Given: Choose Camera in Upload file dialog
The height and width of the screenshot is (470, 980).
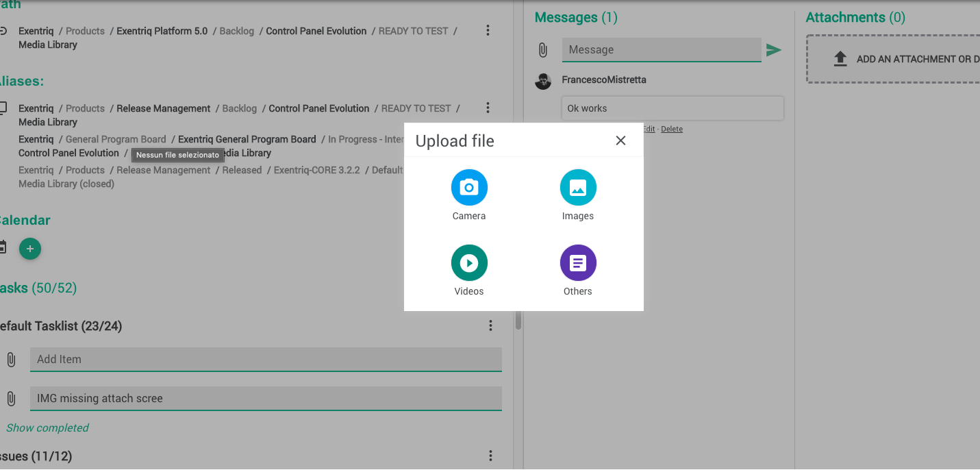Looking at the screenshot, I should (469, 188).
